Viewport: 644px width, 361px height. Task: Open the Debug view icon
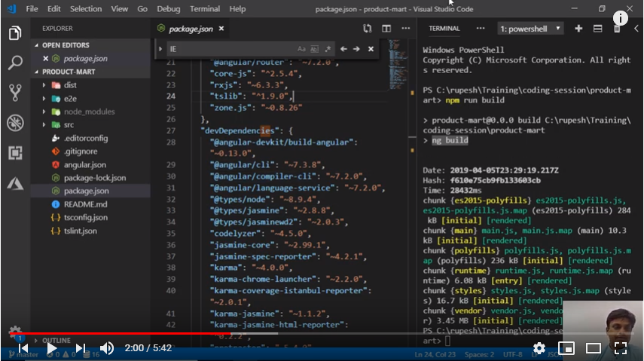pos(14,123)
